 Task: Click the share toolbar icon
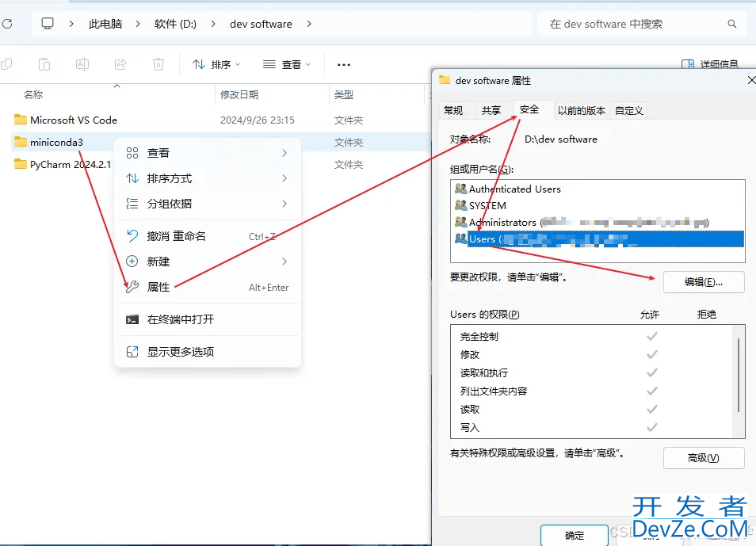pos(120,64)
